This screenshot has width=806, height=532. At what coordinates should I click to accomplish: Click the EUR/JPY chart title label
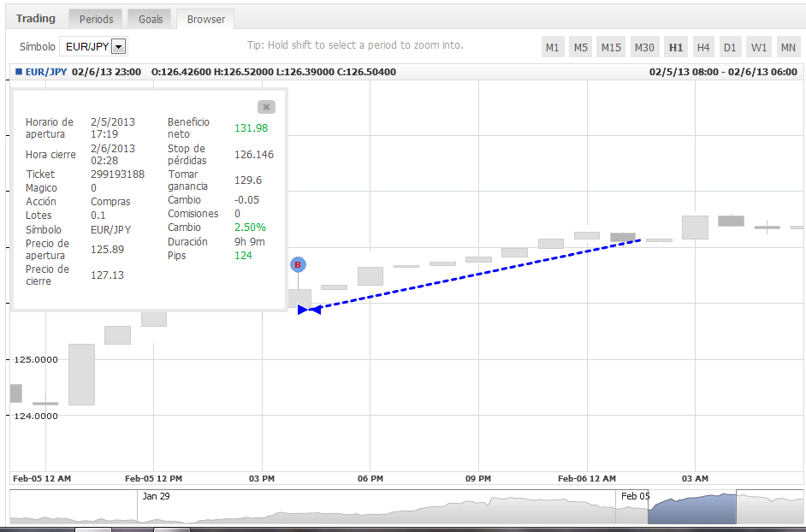[45, 72]
